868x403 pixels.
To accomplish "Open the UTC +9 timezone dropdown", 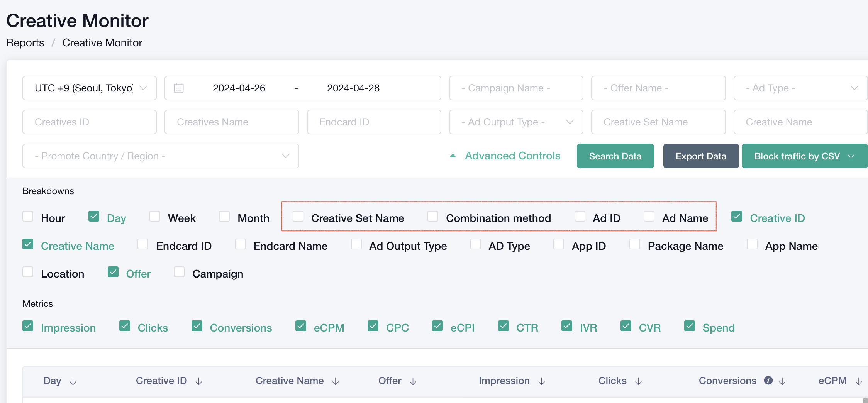I will coord(90,88).
